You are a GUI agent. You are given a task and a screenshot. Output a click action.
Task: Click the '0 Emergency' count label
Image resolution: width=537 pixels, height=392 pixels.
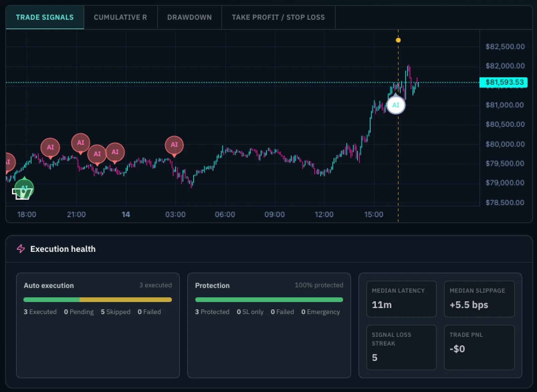[x=320, y=312]
